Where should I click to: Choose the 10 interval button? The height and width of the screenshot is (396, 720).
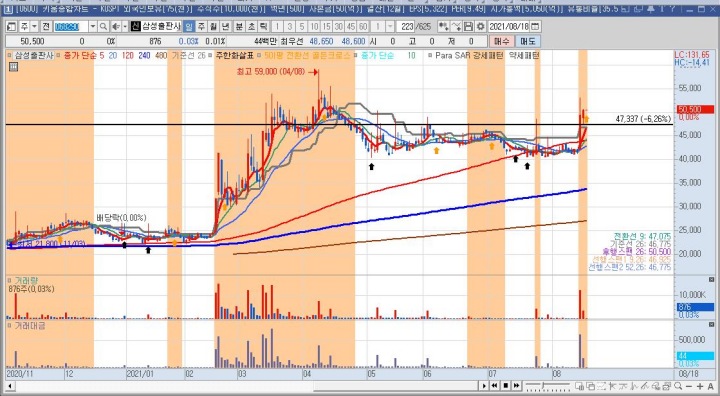314,27
